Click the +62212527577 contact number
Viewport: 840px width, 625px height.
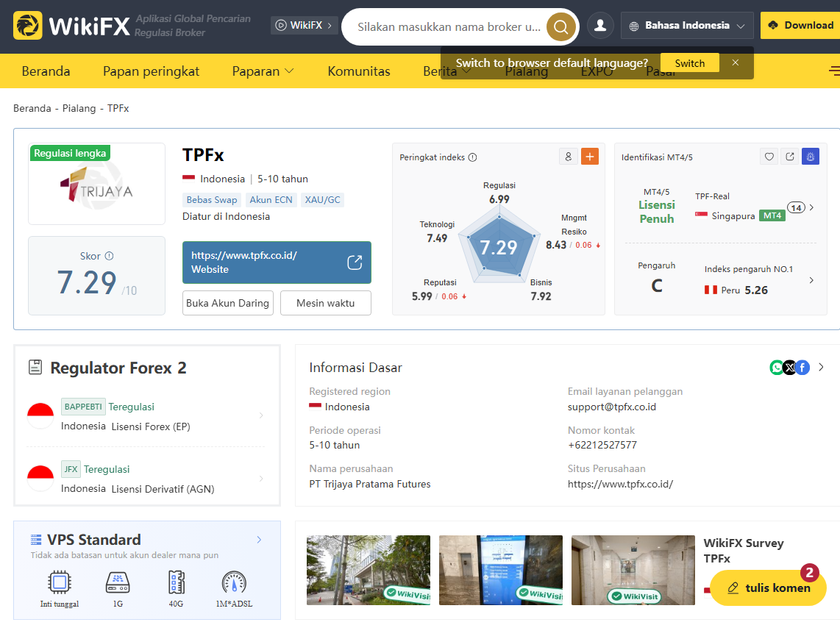point(602,445)
